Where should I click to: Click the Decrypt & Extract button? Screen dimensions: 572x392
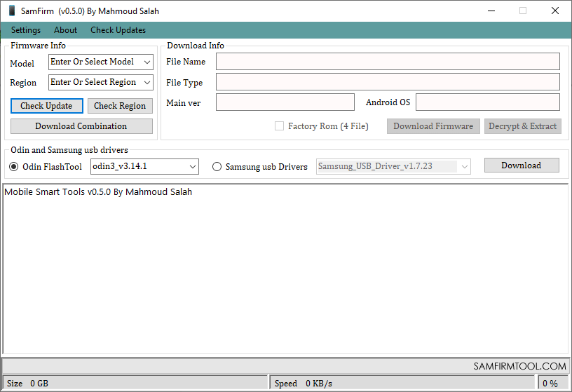pyautogui.click(x=522, y=126)
